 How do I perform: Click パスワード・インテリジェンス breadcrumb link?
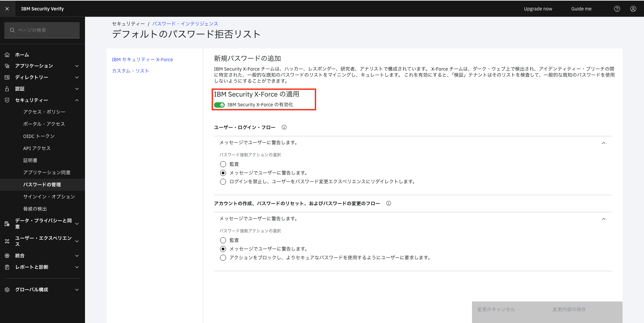[x=185, y=24]
